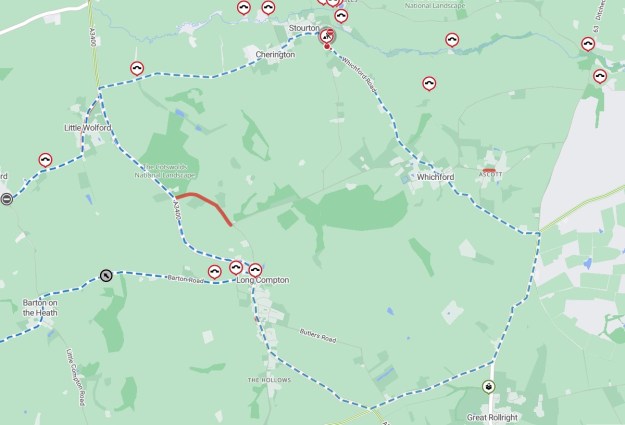Click the roadworks marker beside Stourton label
625x425 pixels.
pos(327,36)
